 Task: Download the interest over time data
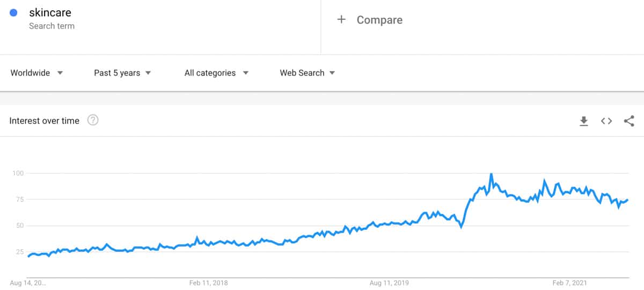(x=584, y=121)
